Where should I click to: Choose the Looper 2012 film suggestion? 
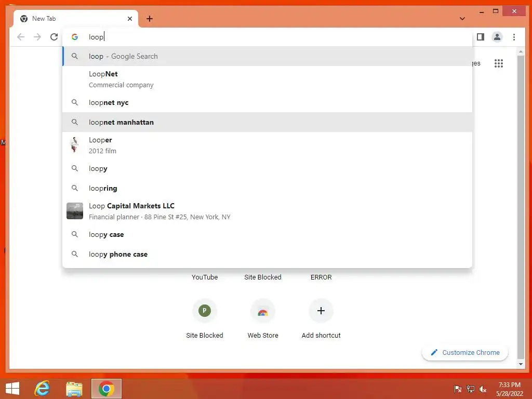[x=268, y=145]
